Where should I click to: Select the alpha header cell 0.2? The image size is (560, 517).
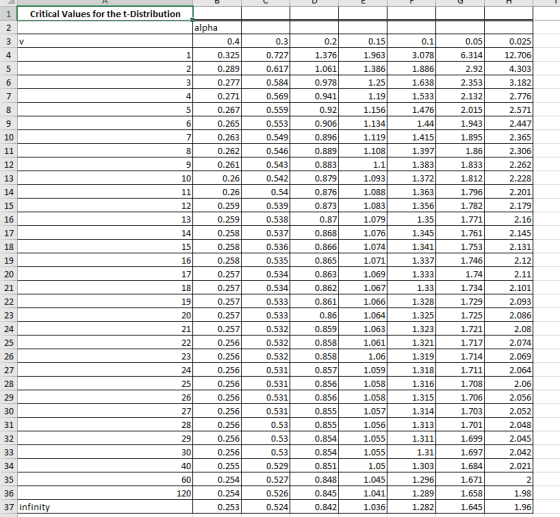314,41
